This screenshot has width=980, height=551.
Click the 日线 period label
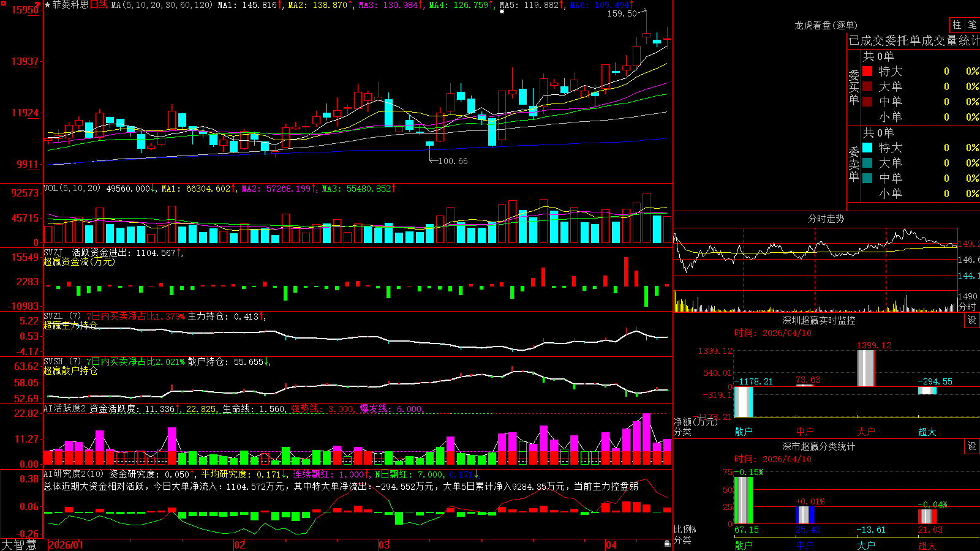[x=99, y=5]
